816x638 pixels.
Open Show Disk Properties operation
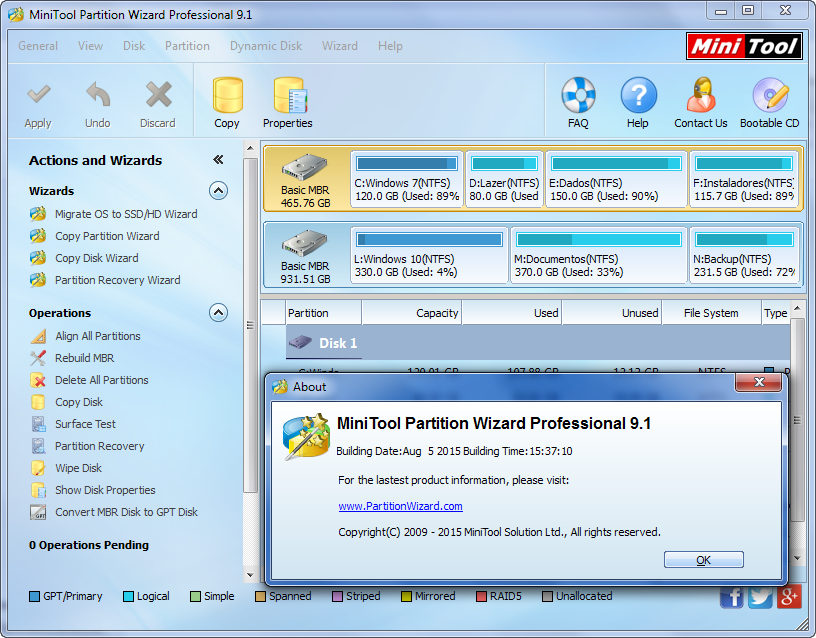pyautogui.click(x=105, y=490)
